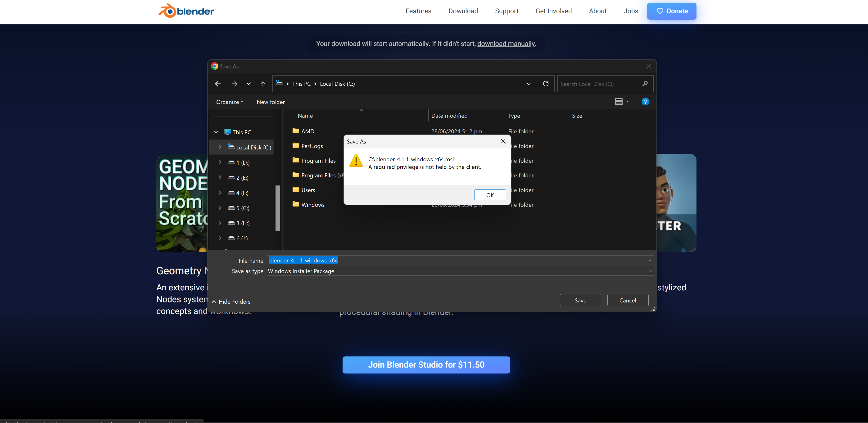The width and height of the screenshot is (868, 423).
Task: Click the warning icon in error dialog
Action: 356,161
